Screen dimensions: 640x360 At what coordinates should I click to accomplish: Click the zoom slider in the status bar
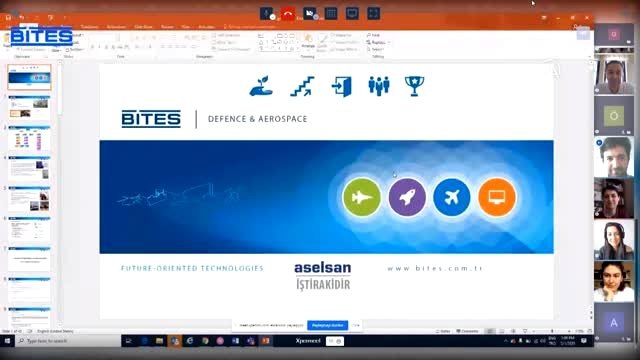tap(552, 331)
